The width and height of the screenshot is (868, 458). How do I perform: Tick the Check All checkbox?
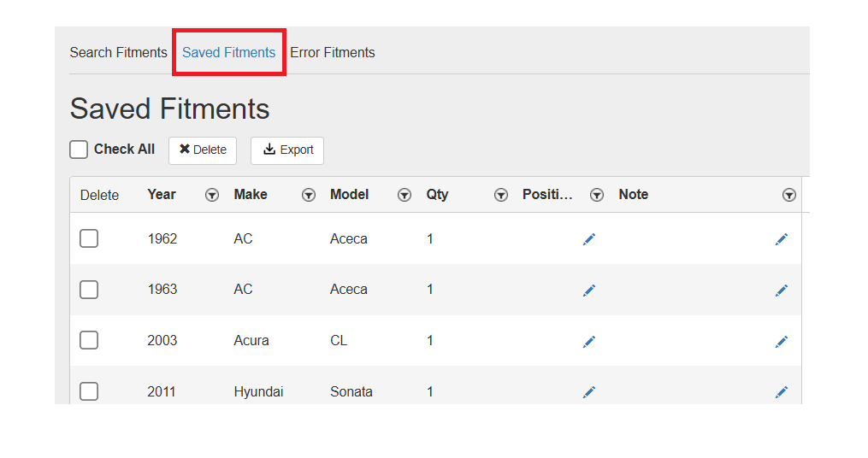79,150
